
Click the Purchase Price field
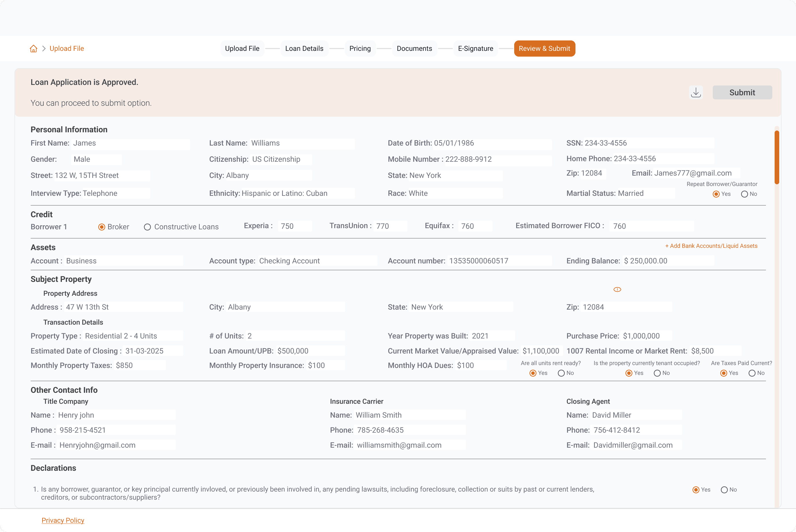point(646,336)
